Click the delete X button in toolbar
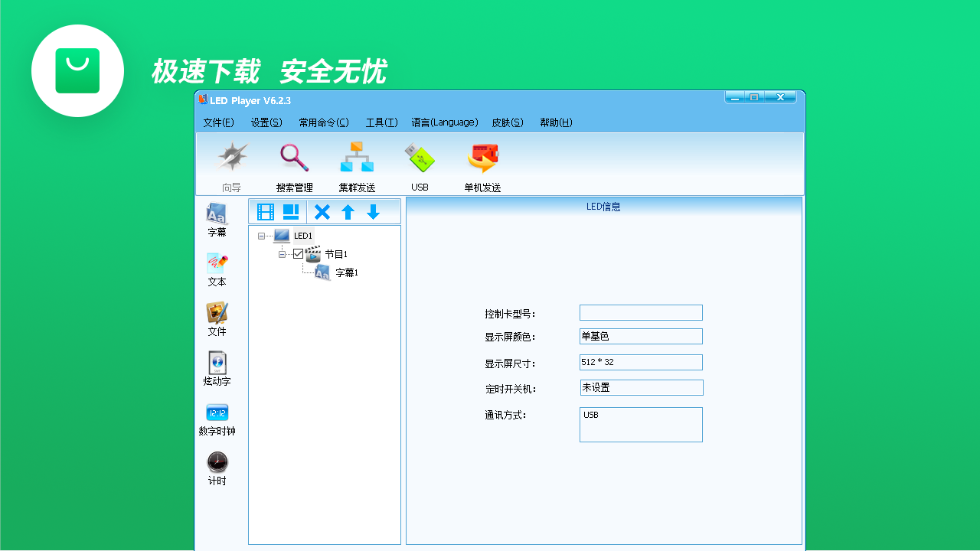Screen dimensions: 980x551 (322, 212)
